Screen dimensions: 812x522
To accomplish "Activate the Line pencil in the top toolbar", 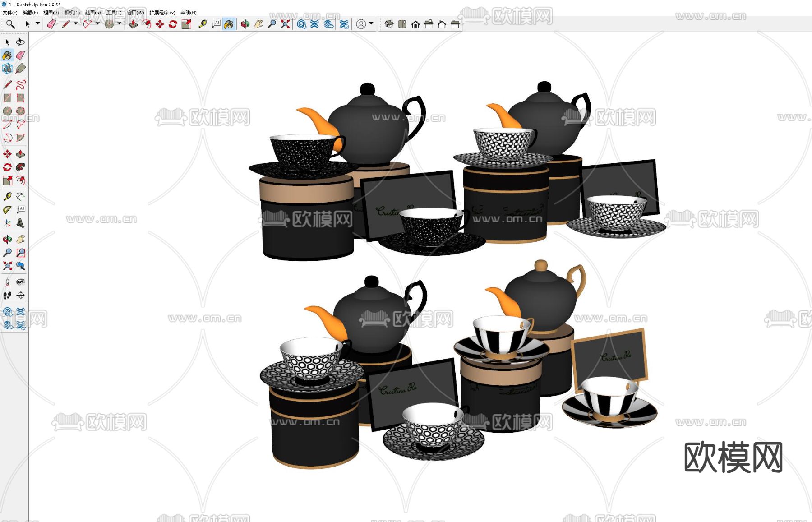I will (x=65, y=24).
